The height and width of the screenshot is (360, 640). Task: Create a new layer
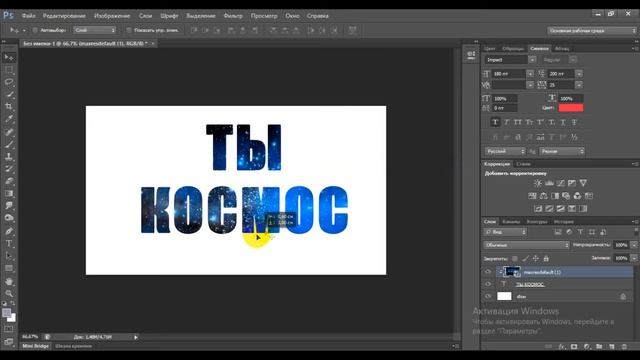[x=611, y=347]
